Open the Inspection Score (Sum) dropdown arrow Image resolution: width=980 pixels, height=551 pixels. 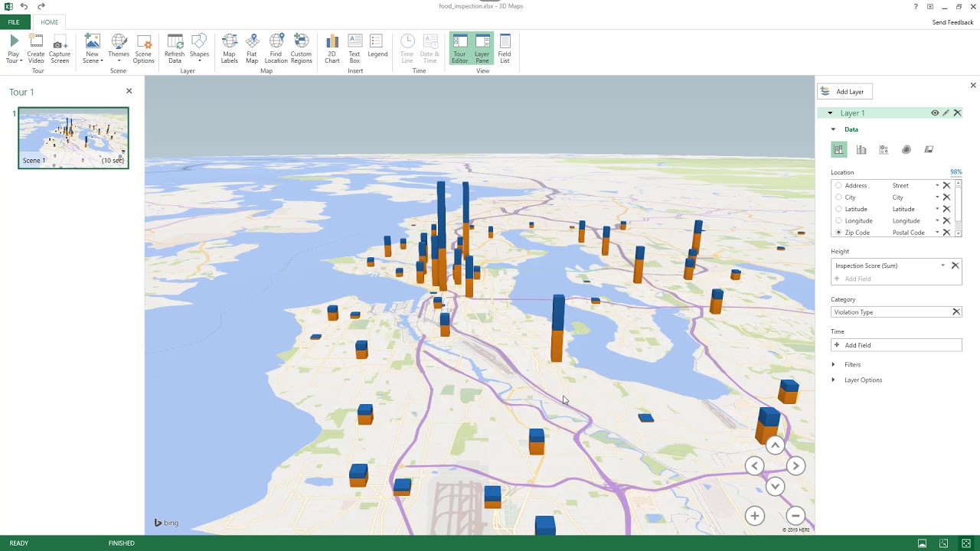pyautogui.click(x=942, y=266)
